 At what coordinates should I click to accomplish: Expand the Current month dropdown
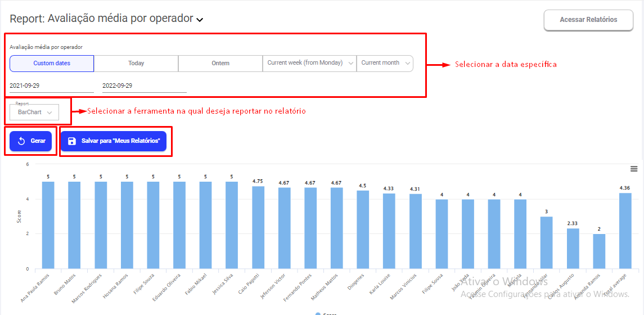pos(385,64)
